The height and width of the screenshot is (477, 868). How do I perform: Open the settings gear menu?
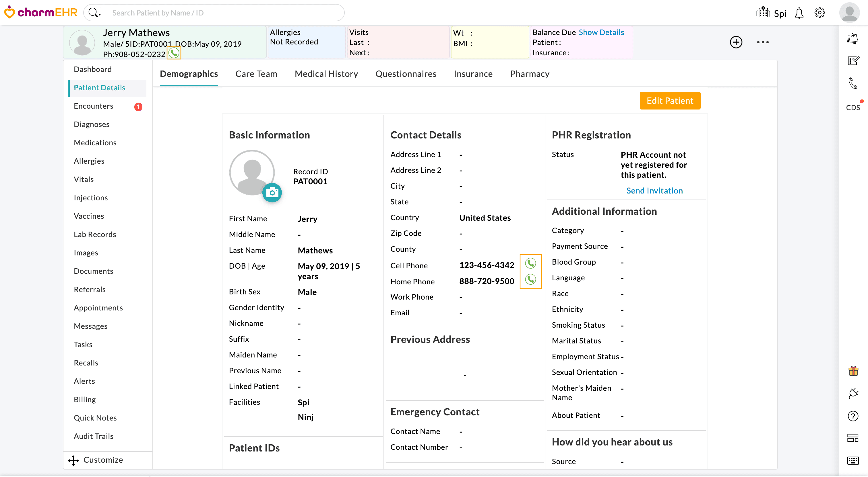click(x=820, y=13)
